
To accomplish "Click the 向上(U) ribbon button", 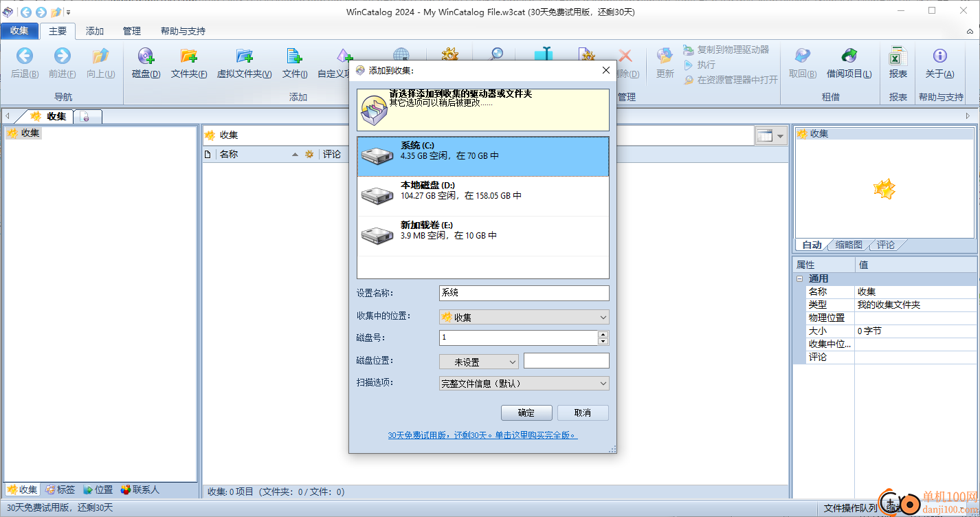I will coord(101,64).
